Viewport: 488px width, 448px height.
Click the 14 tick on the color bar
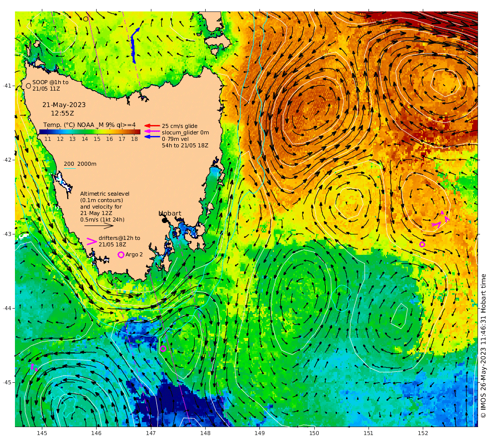85,139
